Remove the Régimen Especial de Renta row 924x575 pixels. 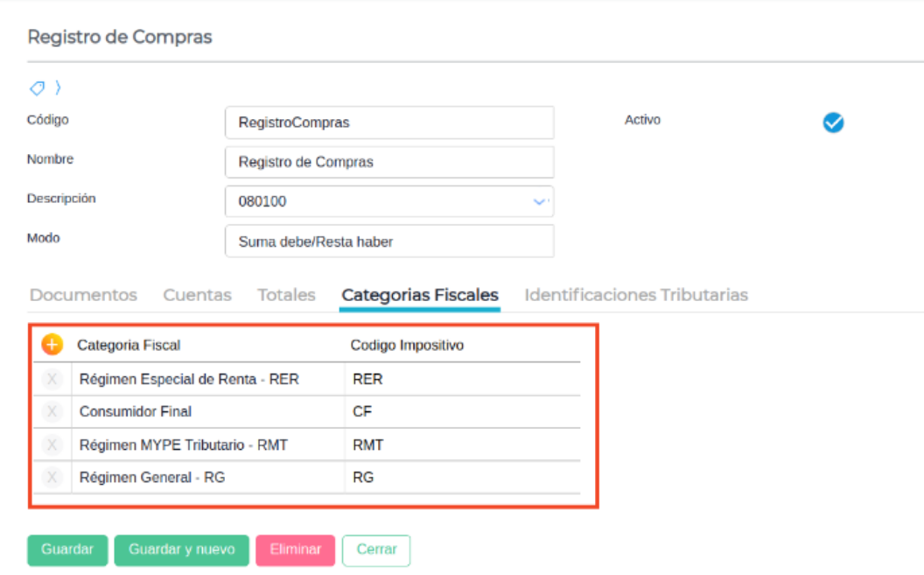tap(52, 379)
